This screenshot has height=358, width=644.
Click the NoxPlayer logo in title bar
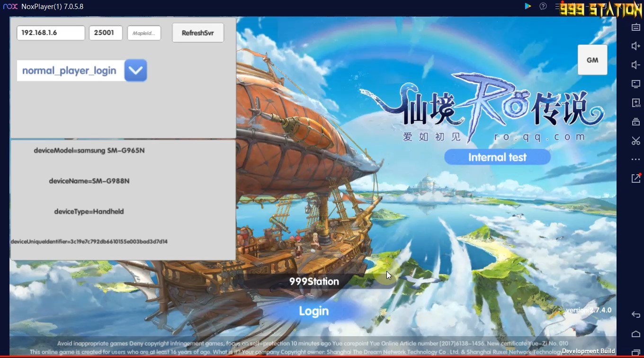10,7
